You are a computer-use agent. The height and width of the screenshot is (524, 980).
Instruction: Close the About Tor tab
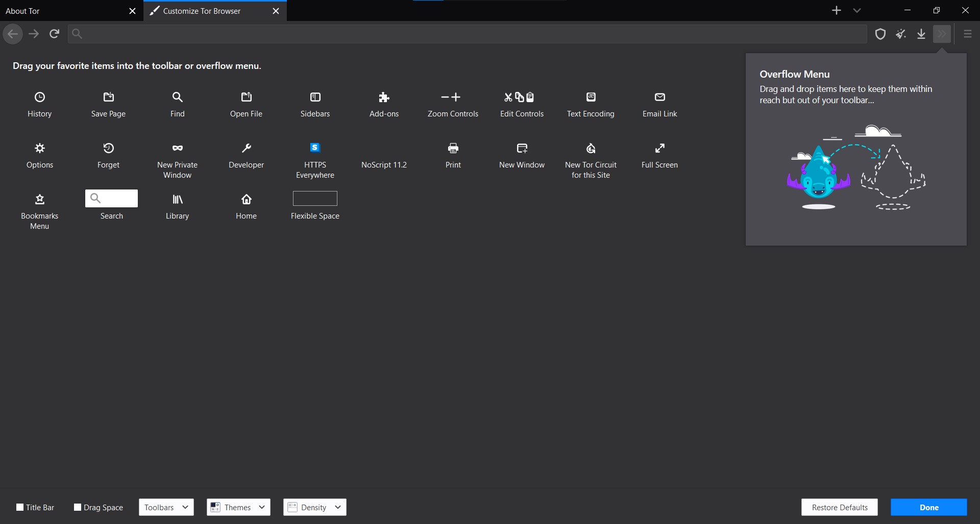pos(132,11)
